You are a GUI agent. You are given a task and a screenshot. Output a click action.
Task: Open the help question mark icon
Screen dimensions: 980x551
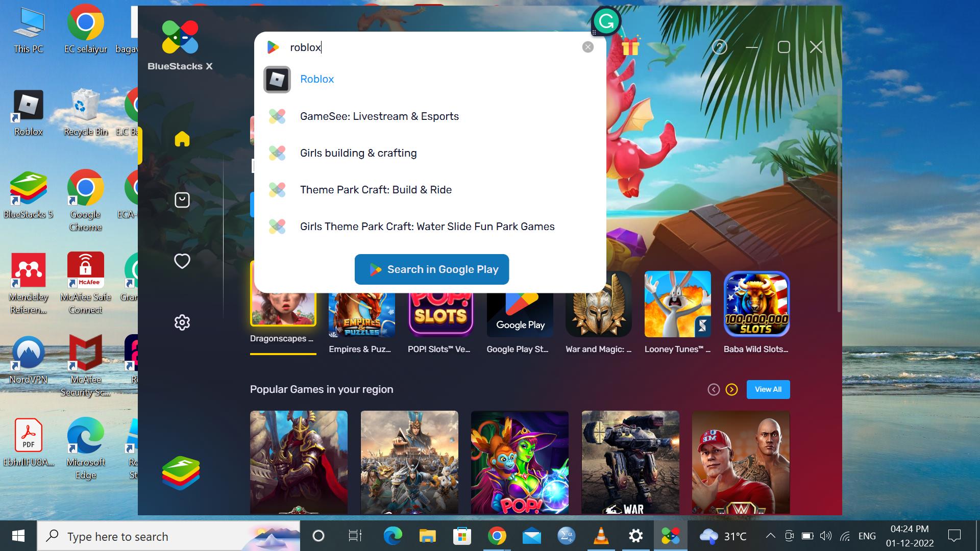pos(719,47)
